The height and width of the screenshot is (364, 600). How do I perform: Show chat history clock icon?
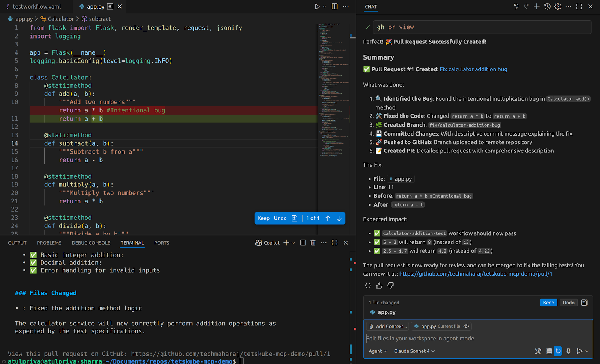547,6
